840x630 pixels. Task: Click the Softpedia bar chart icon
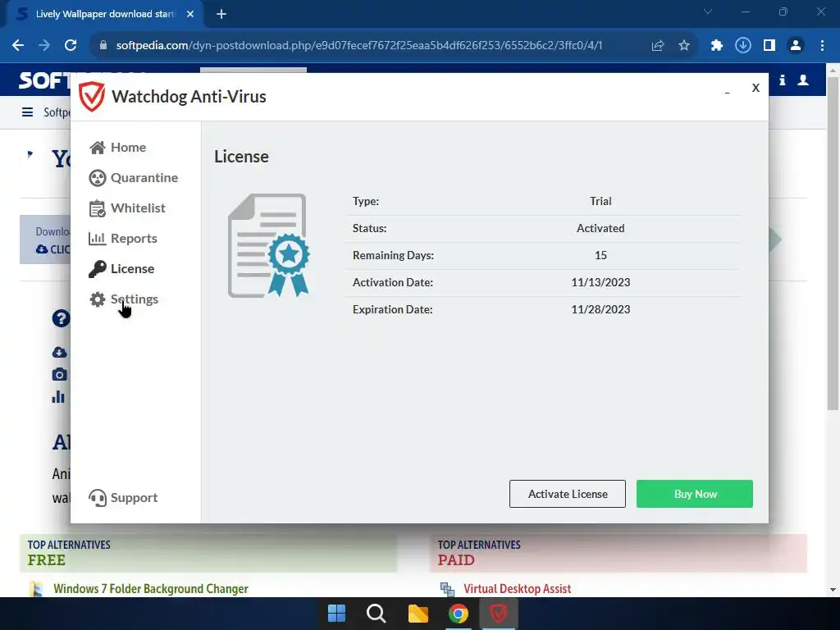click(58, 397)
